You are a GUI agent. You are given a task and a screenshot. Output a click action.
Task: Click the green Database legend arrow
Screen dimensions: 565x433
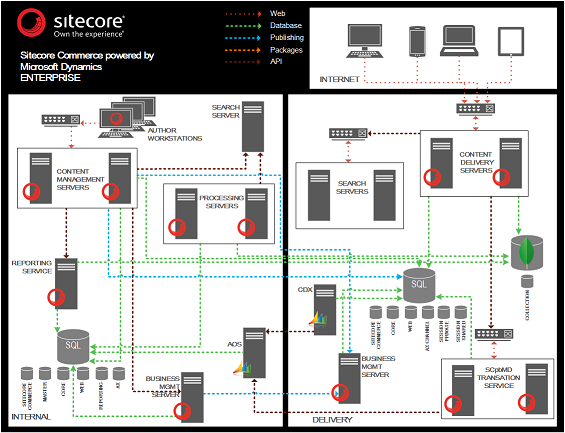pyautogui.click(x=243, y=26)
